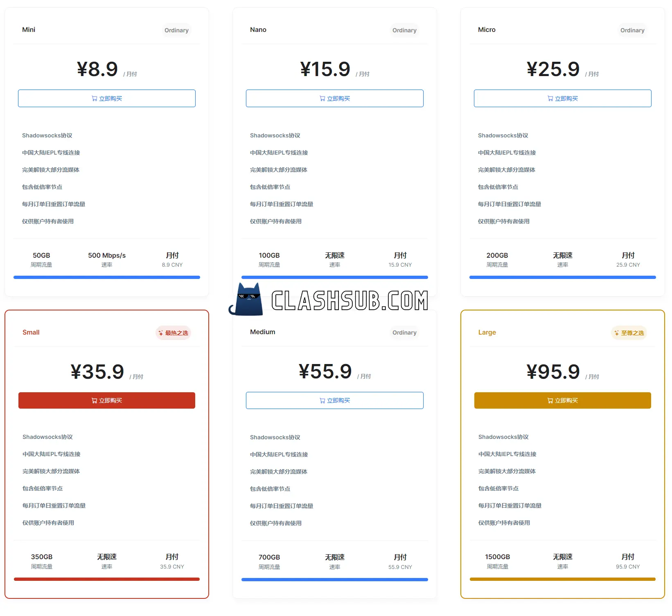Click the gold bar at bottom of Large plan
Image resolution: width=672 pixels, height=616 pixels.
[562, 579]
